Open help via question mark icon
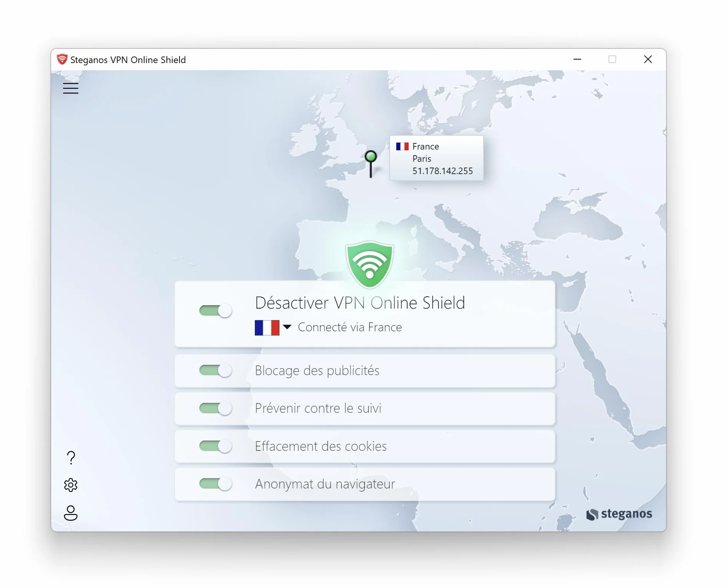The height and width of the screenshot is (588, 728). pyautogui.click(x=71, y=458)
